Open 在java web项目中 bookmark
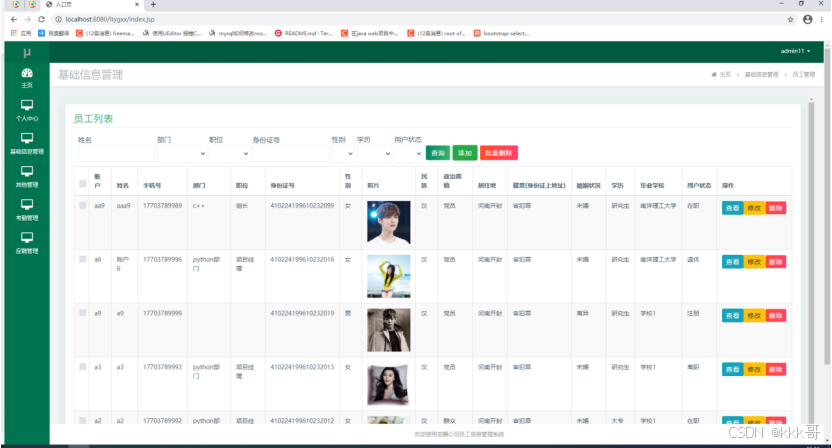Image resolution: width=832 pixels, height=448 pixels. pyautogui.click(x=369, y=33)
